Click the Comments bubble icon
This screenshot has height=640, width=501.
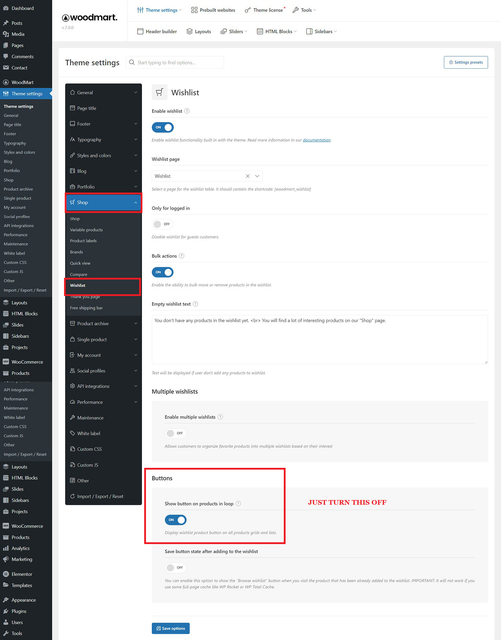click(6, 56)
